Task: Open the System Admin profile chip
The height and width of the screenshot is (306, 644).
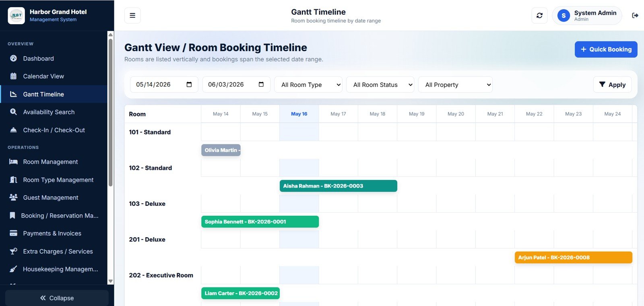Action: click(x=587, y=16)
